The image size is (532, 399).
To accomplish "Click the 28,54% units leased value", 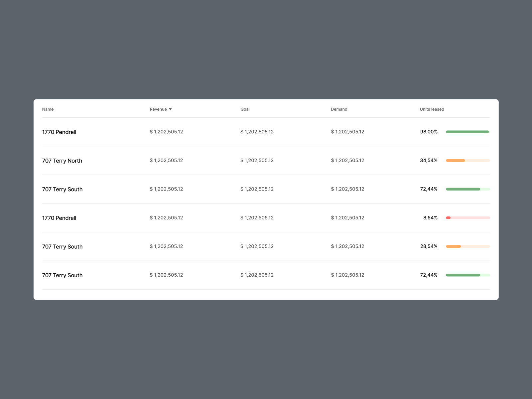I will click(x=429, y=246).
